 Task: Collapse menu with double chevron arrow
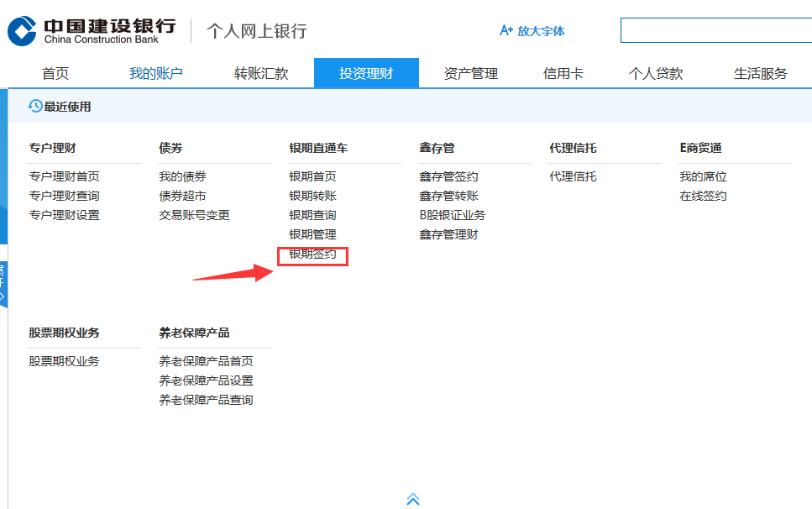pyautogui.click(x=412, y=499)
